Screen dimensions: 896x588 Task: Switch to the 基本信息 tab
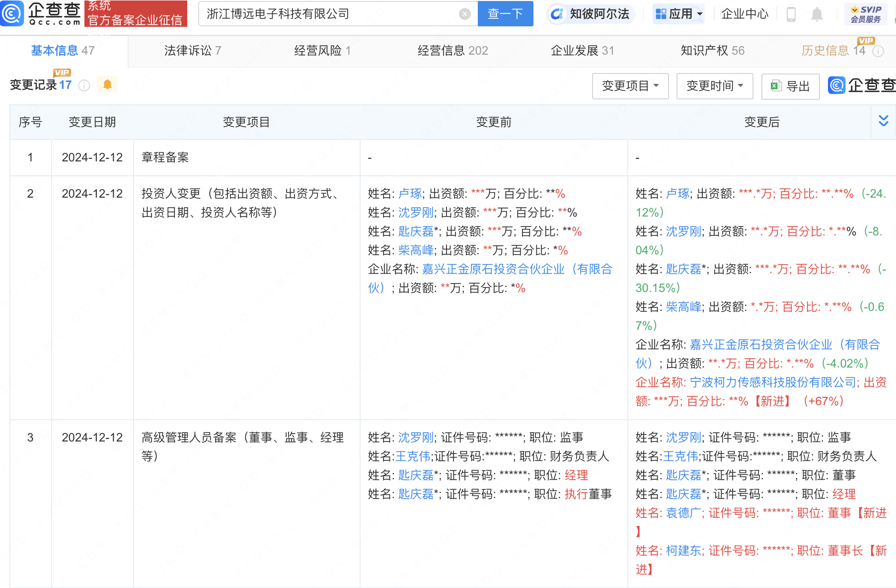63,51
